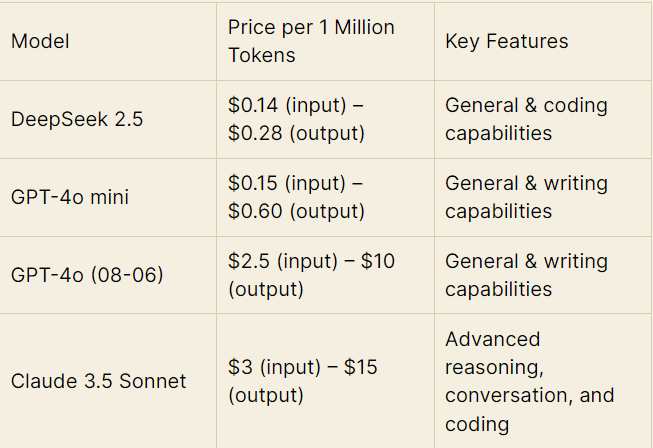Click the "$3 (input) – $15" price text
The height and width of the screenshot is (448, 653).
302,367
